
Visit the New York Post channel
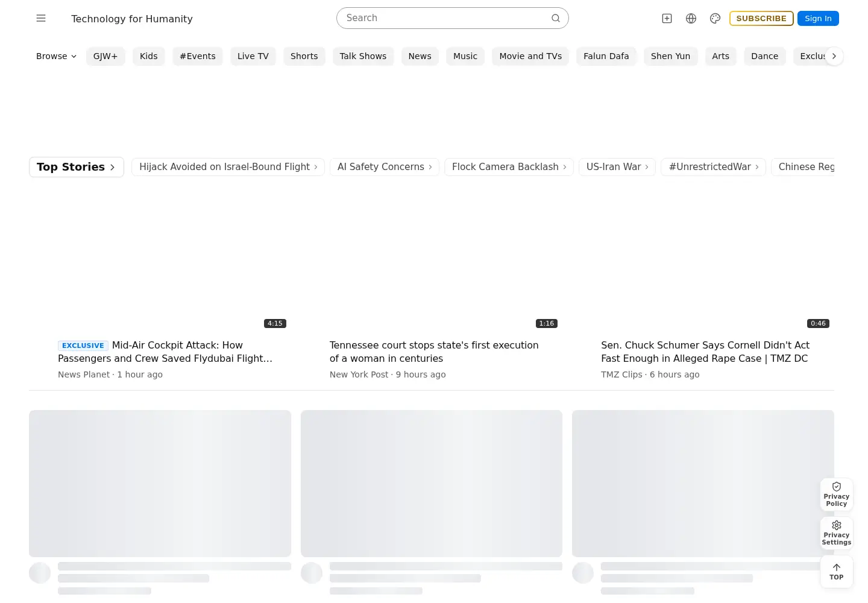[359, 374]
